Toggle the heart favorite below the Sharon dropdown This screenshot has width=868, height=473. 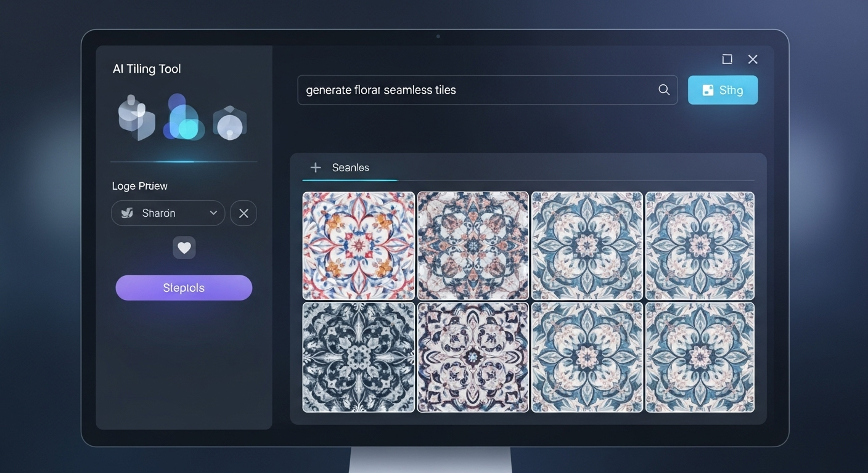[x=184, y=248]
